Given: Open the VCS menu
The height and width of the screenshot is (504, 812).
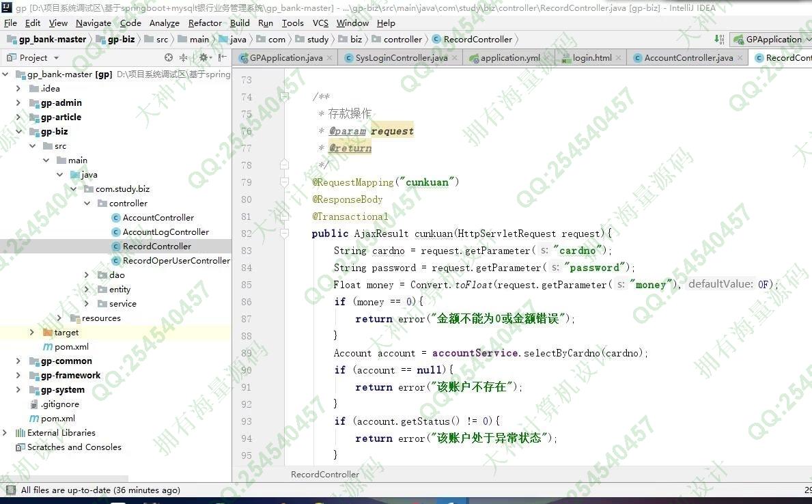Looking at the screenshot, I should 320,23.
